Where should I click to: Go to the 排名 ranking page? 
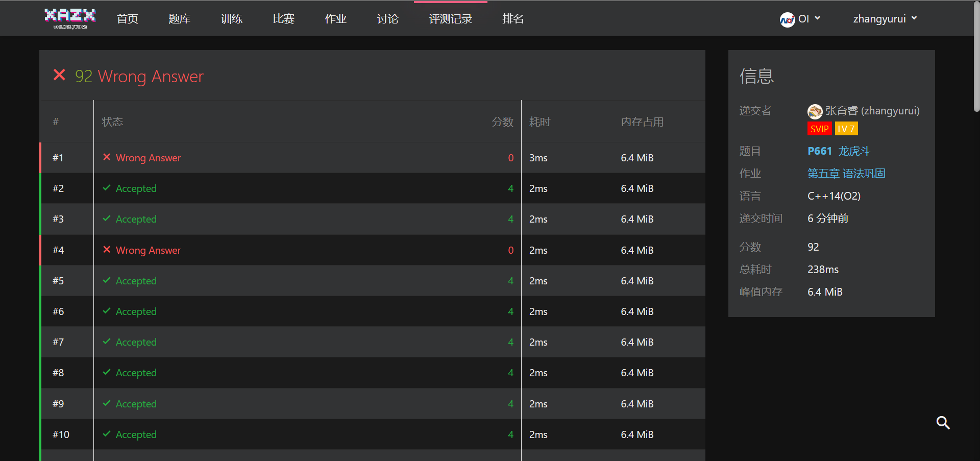[513, 19]
